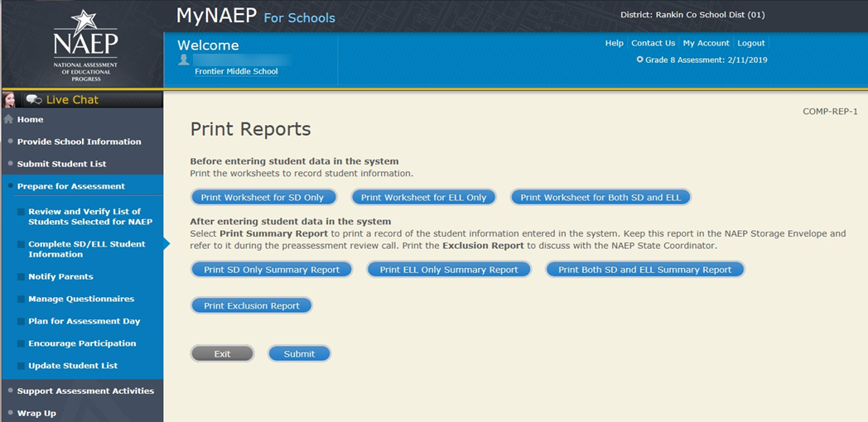Click the Home house icon

(x=8, y=119)
